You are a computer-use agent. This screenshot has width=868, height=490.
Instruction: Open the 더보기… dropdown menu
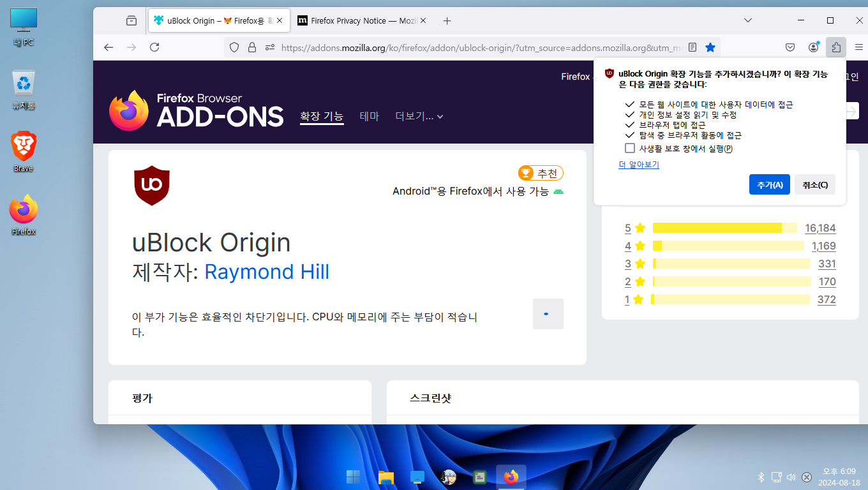pyautogui.click(x=419, y=116)
